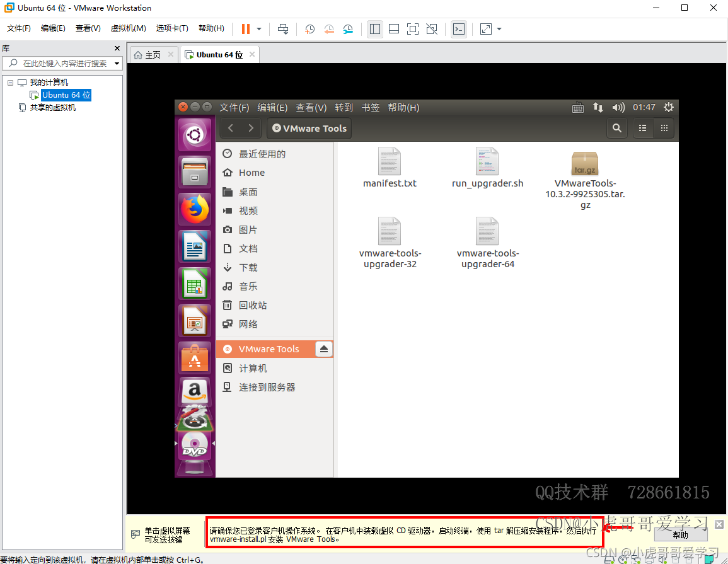
Task: Click the stretch guest display icon
Action: (x=485, y=29)
